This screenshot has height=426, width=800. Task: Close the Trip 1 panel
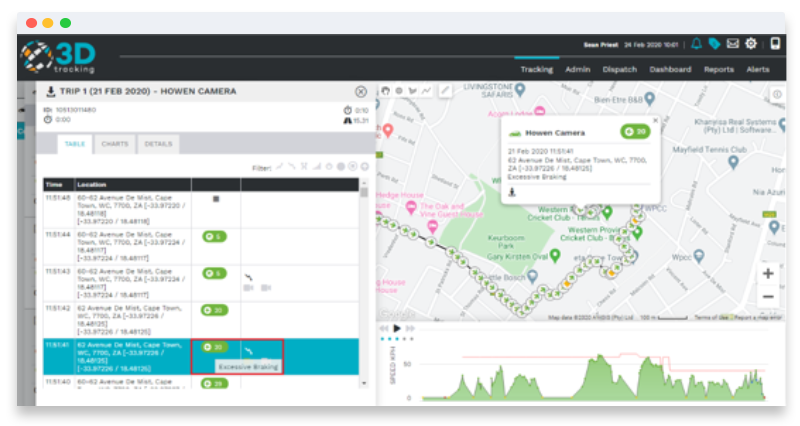click(361, 91)
